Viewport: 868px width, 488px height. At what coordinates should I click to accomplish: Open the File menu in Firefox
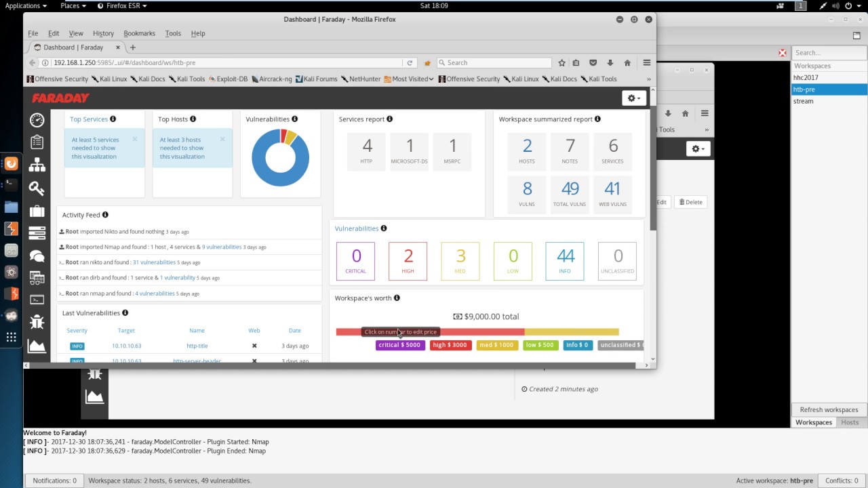(33, 33)
